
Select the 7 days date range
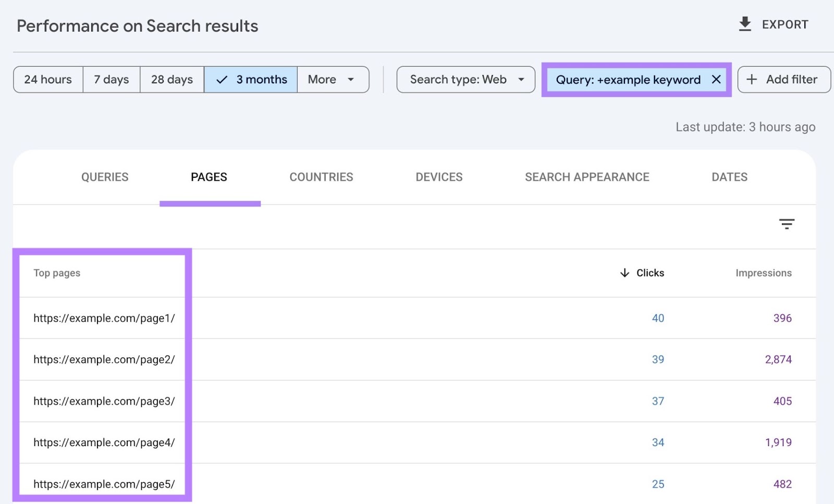(111, 79)
